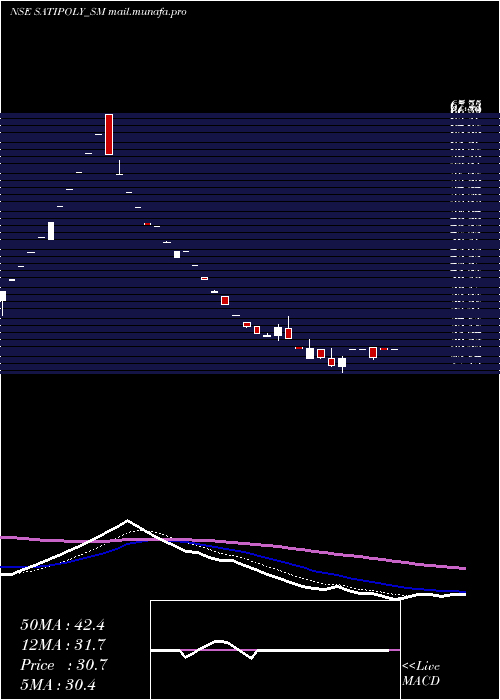Click the Price : 30.7 label

click(x=63, y=665)
